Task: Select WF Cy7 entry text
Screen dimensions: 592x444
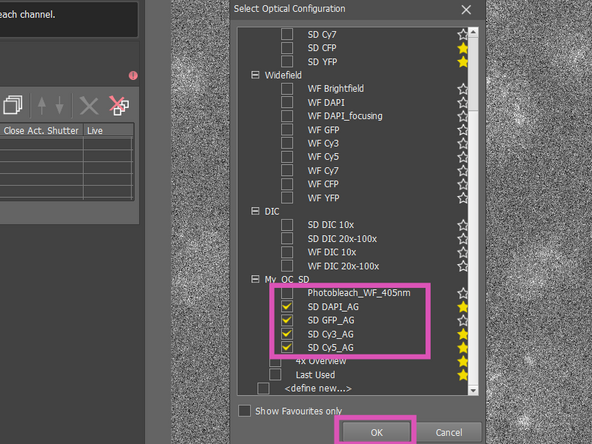Action: (x=323, y=171)
